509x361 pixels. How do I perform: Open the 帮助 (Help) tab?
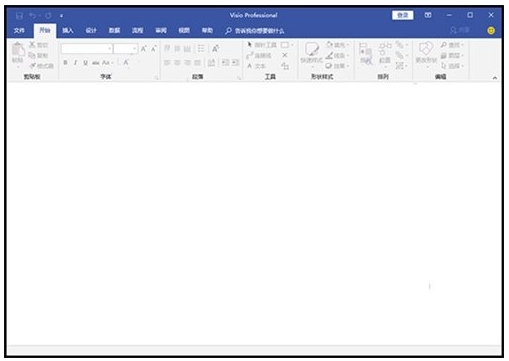(207, 31)
